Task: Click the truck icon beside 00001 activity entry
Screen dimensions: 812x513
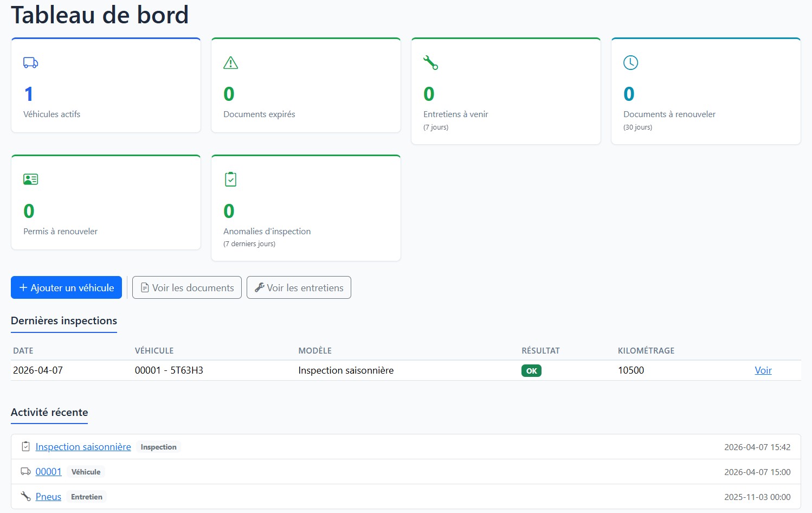Action: point(25,472)
